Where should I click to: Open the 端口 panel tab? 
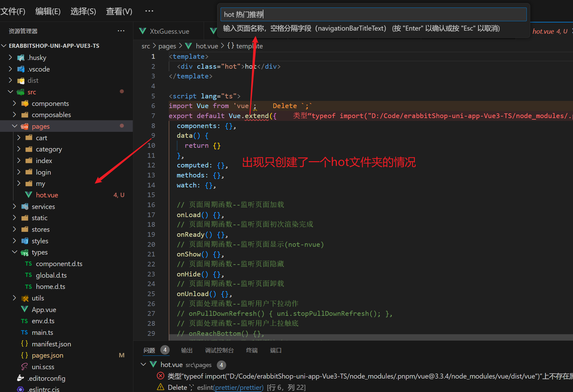(x=276, y=350)
